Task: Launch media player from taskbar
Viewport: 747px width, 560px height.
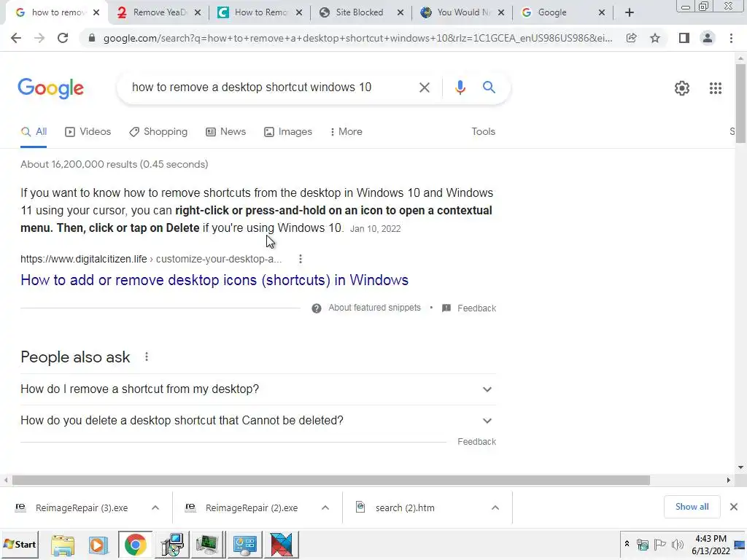Action: [x=98, y=545]
